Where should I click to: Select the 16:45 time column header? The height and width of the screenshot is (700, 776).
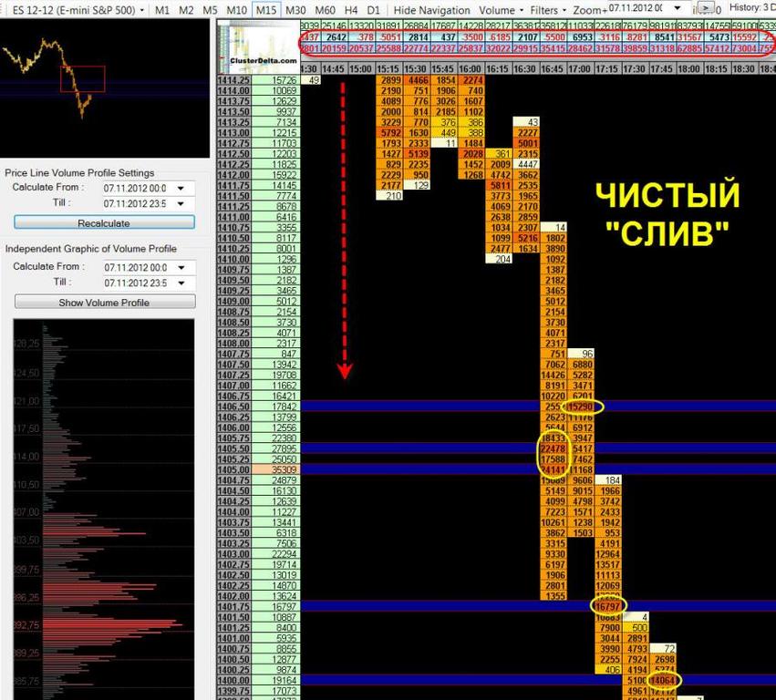[552, 69]
